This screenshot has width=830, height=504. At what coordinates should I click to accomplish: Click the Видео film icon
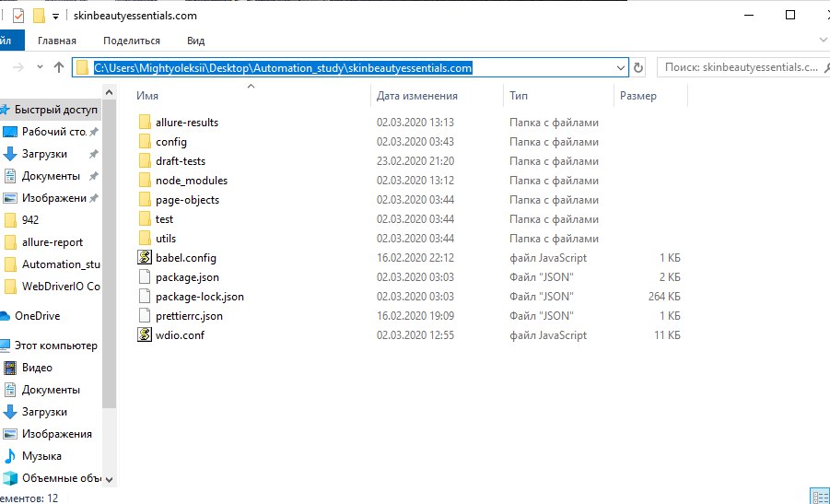point(10,368)
